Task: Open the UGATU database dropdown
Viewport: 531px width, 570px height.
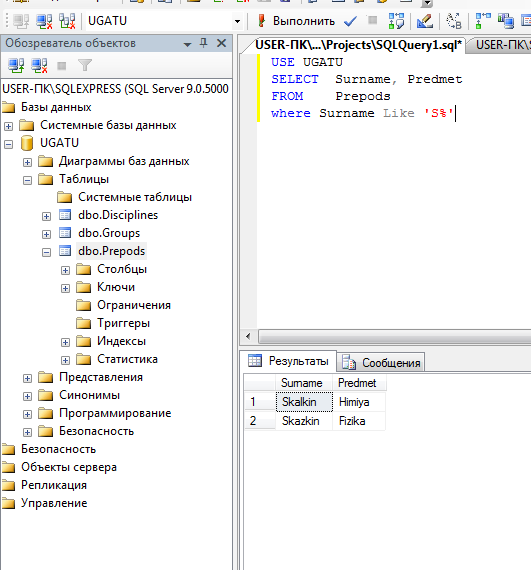Action: point(237,21)
